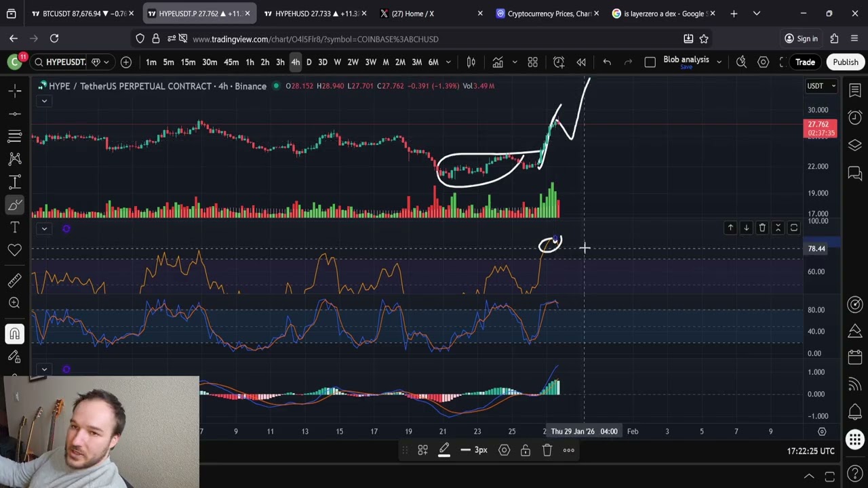The width and height of the screenshot is (868, 488).
Task: Select the D daily timeframe
Action: [x=309, y=62]
